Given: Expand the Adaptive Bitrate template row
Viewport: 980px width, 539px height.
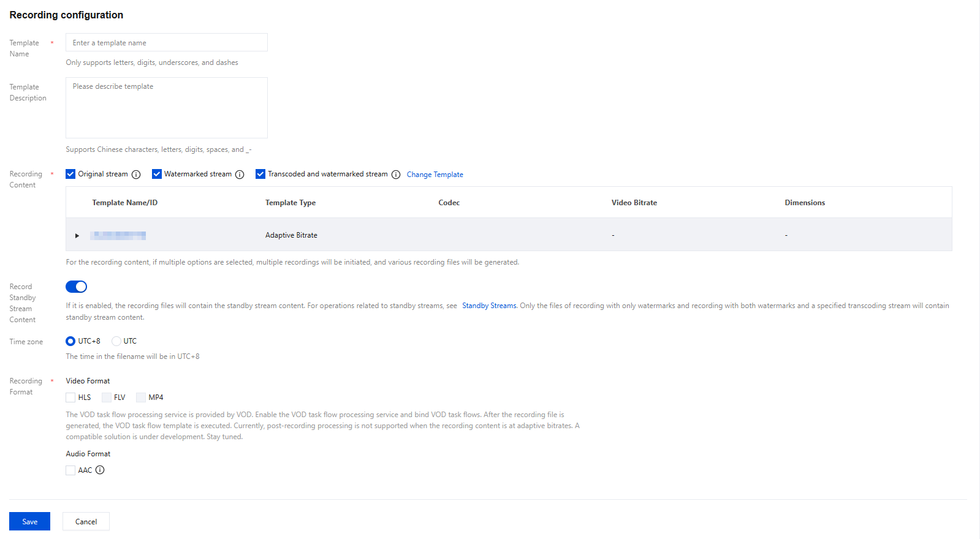Looking at the screenshot, I should click(x=77, y=236).
